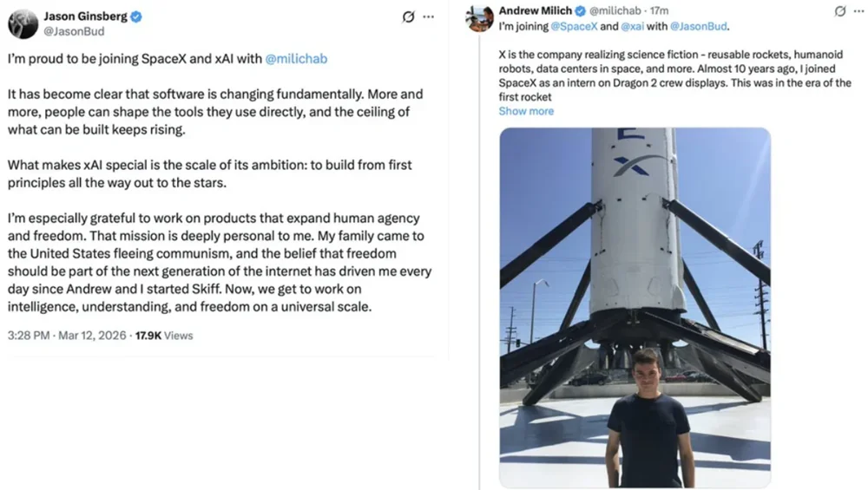The width and height of the screenshot is (868, 490).
Task: Open the Jason Ginsberg display name
Action: click(85, 16)
